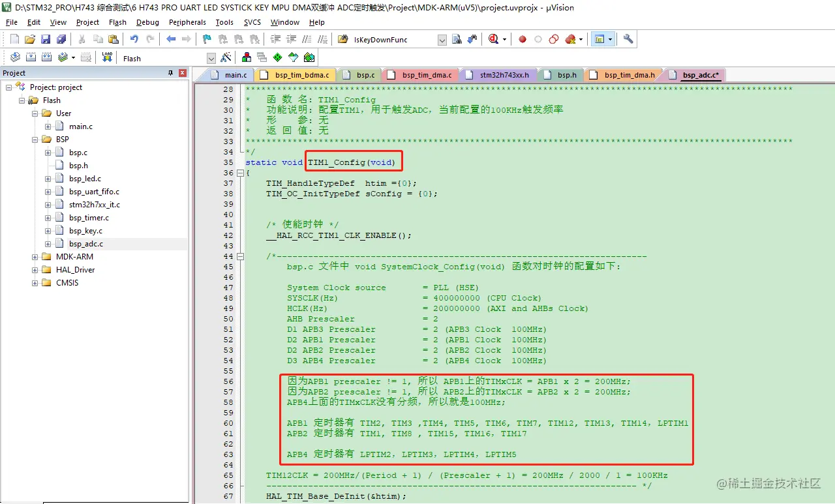Viewport: 835px width, 504px height.
Task: Collapse the code fold at line 36
Action: pos(240,173)
